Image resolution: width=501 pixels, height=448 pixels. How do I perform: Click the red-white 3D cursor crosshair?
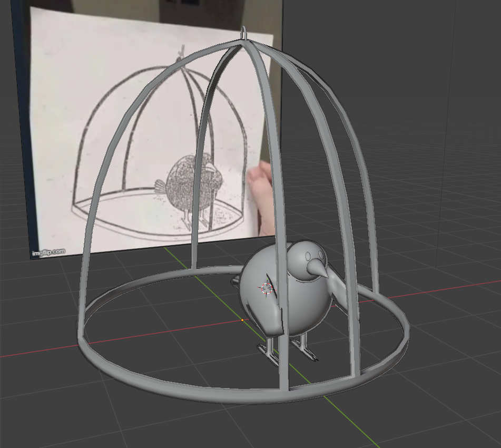pyautogui.click(x=267, y=288)
